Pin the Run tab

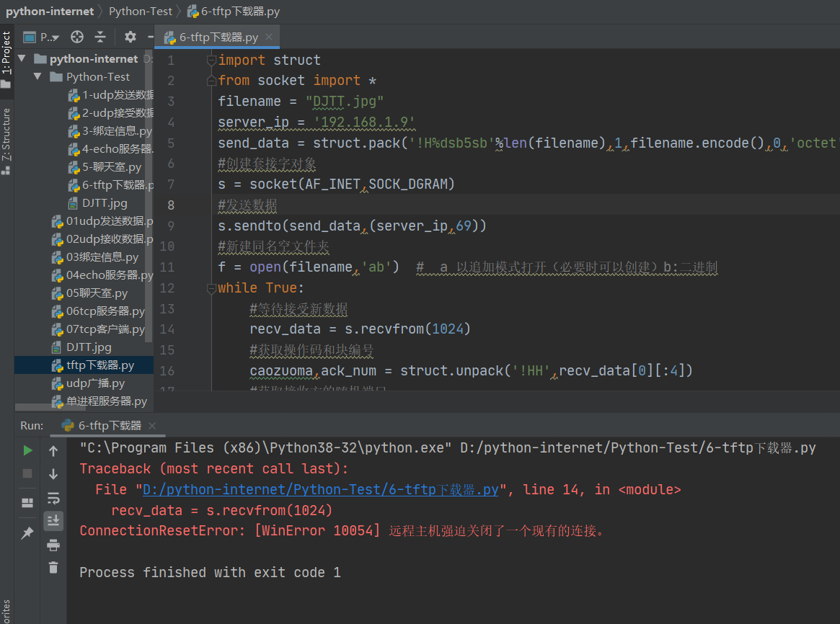click(27, 532)
